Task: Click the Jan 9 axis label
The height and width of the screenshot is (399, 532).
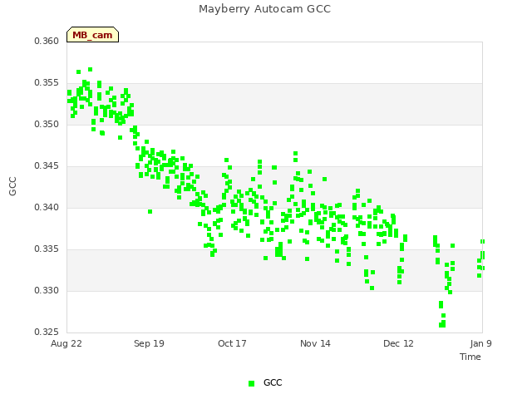Action: [480, 343]
